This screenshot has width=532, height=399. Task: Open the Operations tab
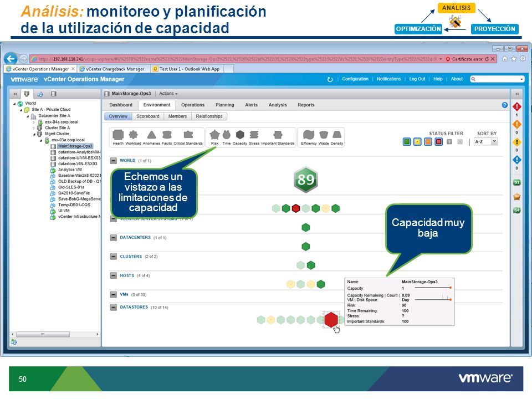click(x=193, y=105)
